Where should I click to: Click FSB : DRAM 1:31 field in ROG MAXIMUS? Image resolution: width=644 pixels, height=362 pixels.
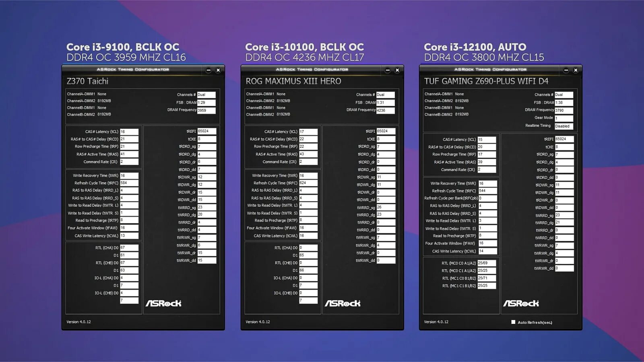click(x=386, y=103)
